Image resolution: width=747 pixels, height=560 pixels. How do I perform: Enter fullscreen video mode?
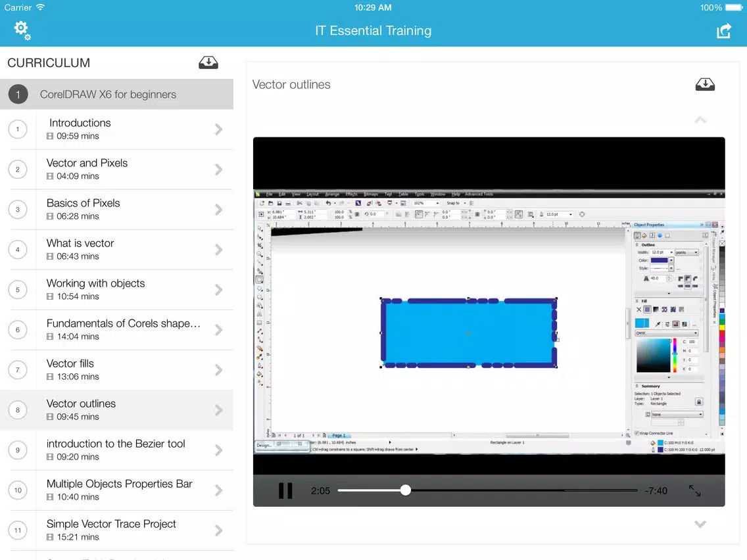tap(694, 490)
